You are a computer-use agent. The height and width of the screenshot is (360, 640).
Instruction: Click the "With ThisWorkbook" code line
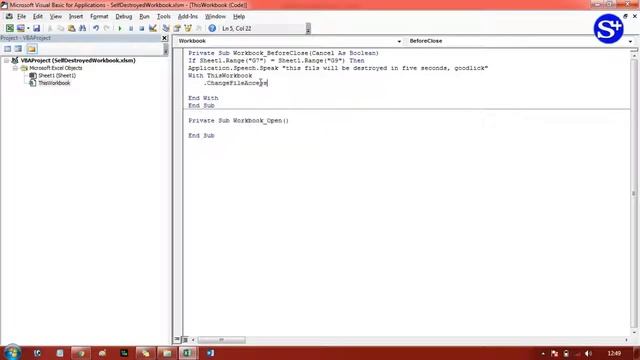point(220,76)
